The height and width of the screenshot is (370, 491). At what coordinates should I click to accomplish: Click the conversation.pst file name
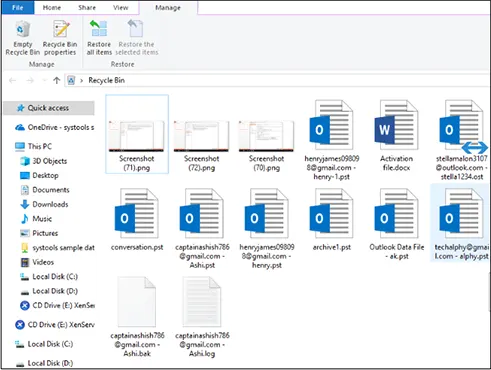tap(137, 247)
